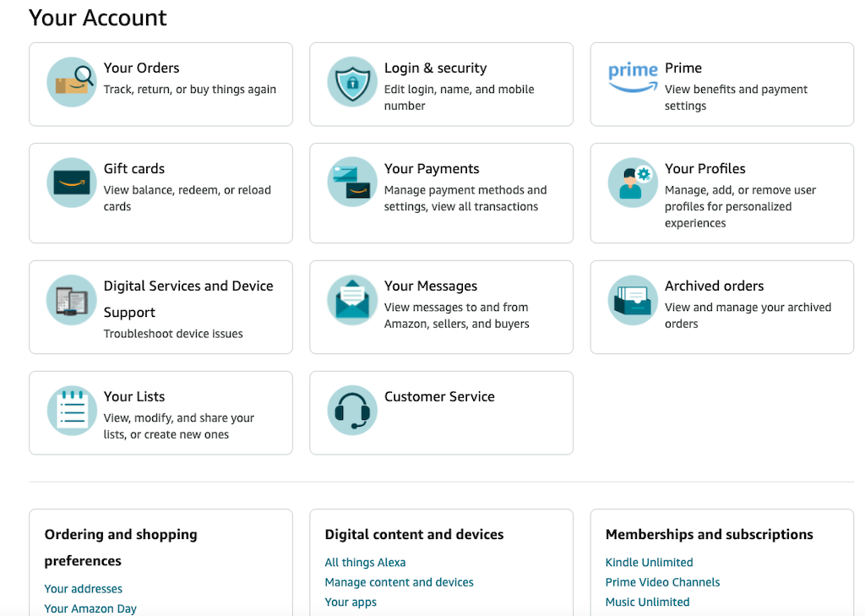Open Digital Services and Device Support heading
Image resolution: width=865 pixels, height=616 pixels.
[188, 299]
